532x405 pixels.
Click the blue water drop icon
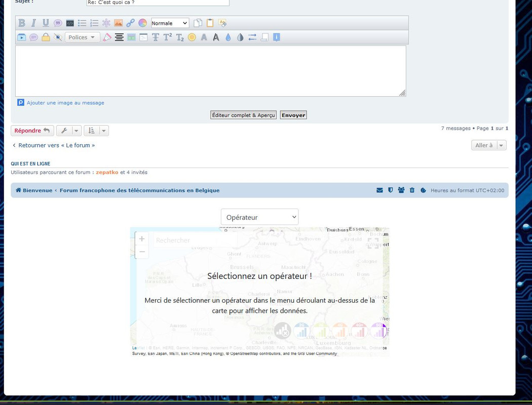click(228, 37)
